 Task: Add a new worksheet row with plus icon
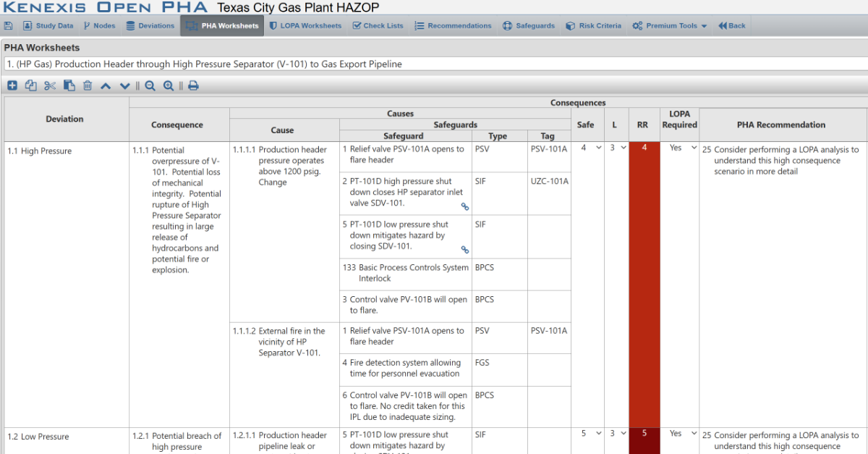point(12,85)
